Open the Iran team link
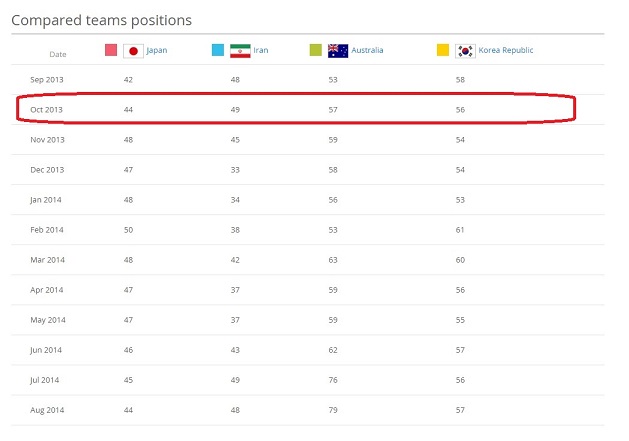The image size is (629, 441). [261, 50]
